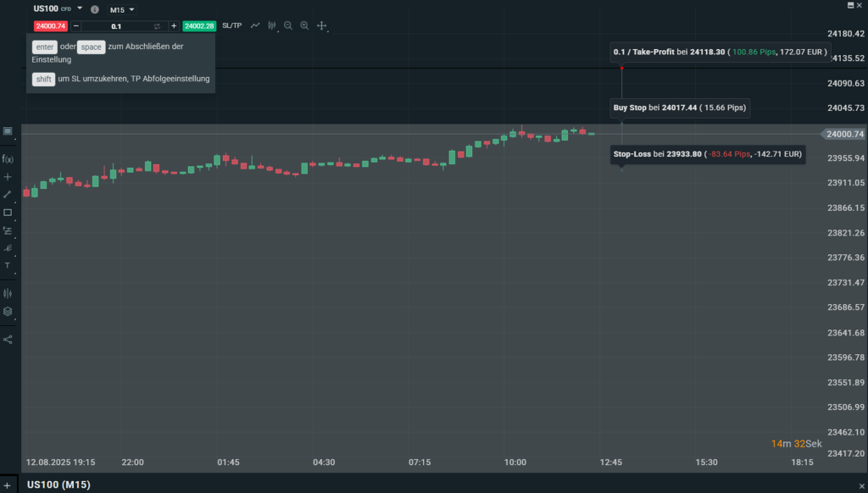Select the line chart icon in toolbar

tap(255, 25)
